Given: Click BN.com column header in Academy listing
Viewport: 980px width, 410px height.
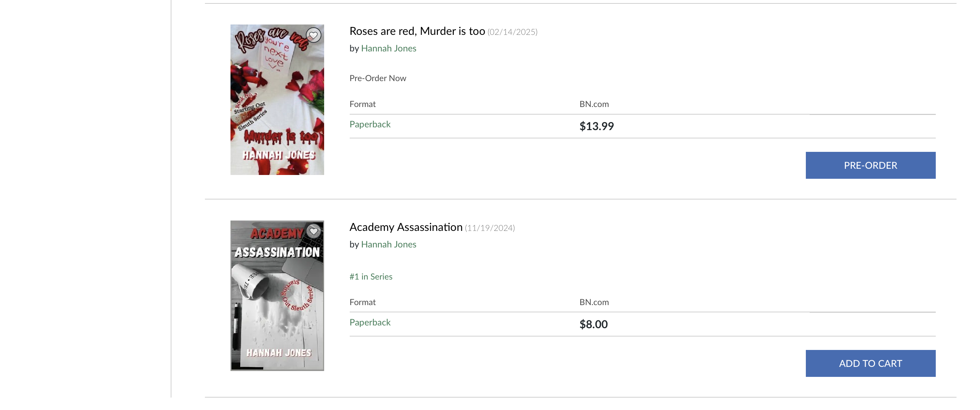Looking at the screenshot, I should click(x=593, y=302).
